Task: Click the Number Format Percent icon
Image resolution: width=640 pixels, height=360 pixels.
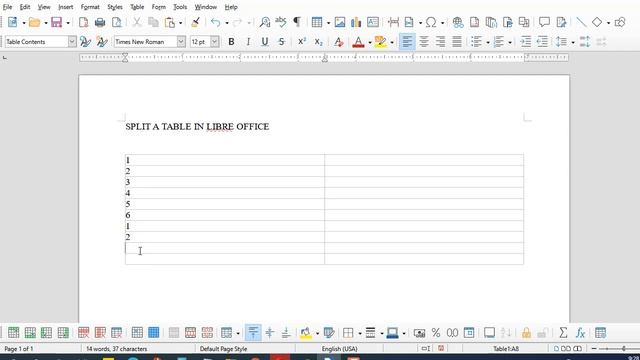Action: (436, 333)
